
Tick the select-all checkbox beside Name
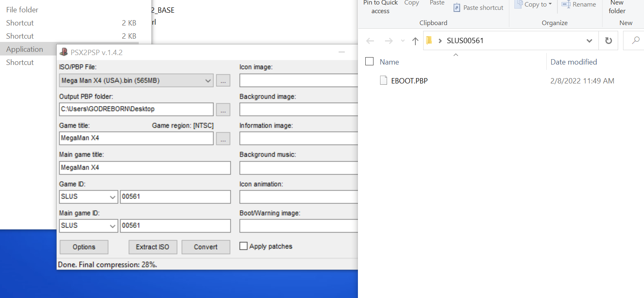tap(369, 61)
